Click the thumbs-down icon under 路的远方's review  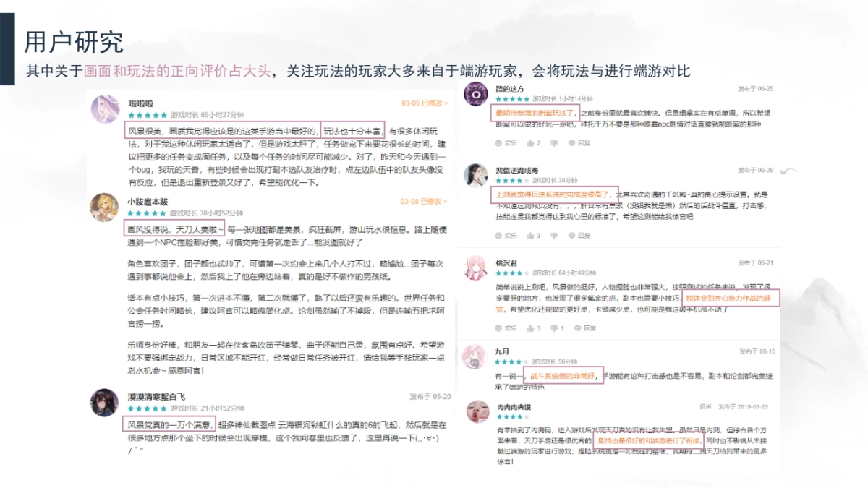pos(554,143)
